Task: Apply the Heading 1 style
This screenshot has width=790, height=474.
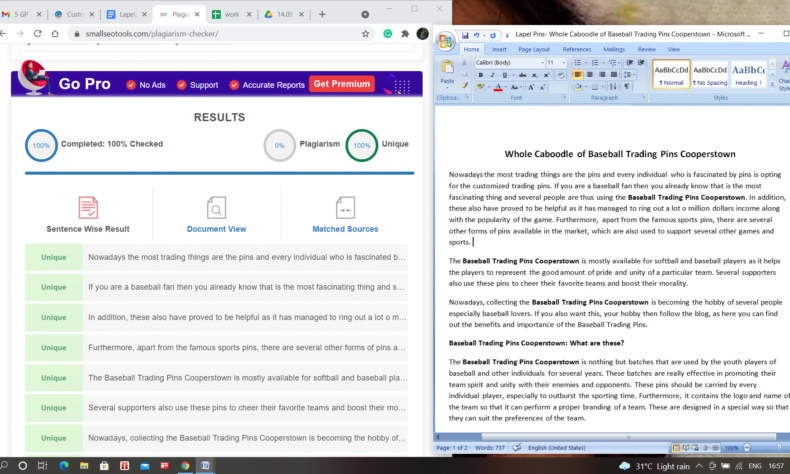Action: click(x=749, y=74)
